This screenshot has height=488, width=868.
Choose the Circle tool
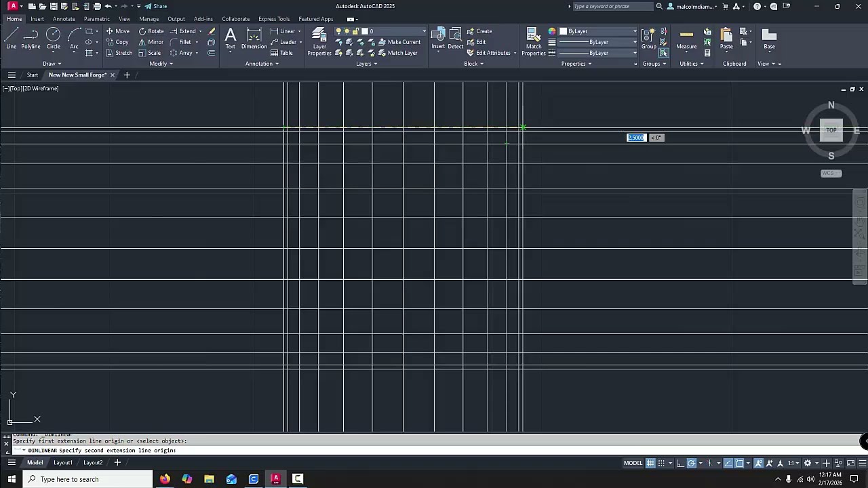pos(53,39)
